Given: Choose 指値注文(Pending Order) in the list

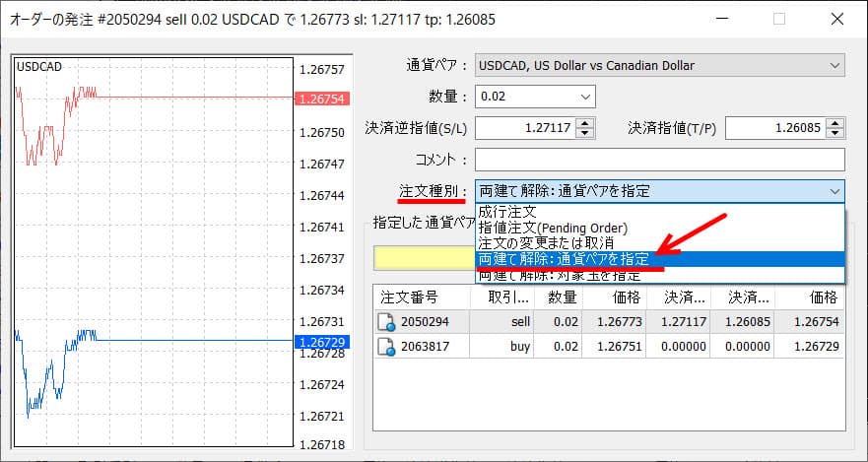Looking at the screenshot, I should click(x=545, y=227).
